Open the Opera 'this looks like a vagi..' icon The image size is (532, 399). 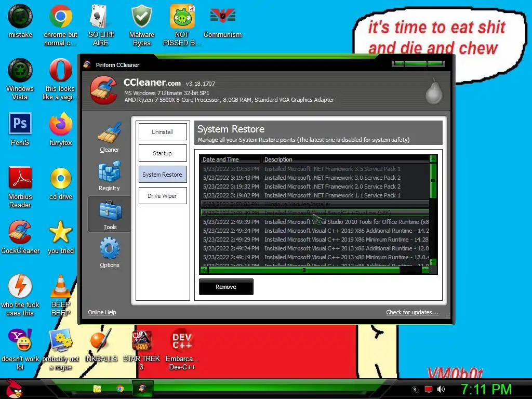tap(60, 79)
